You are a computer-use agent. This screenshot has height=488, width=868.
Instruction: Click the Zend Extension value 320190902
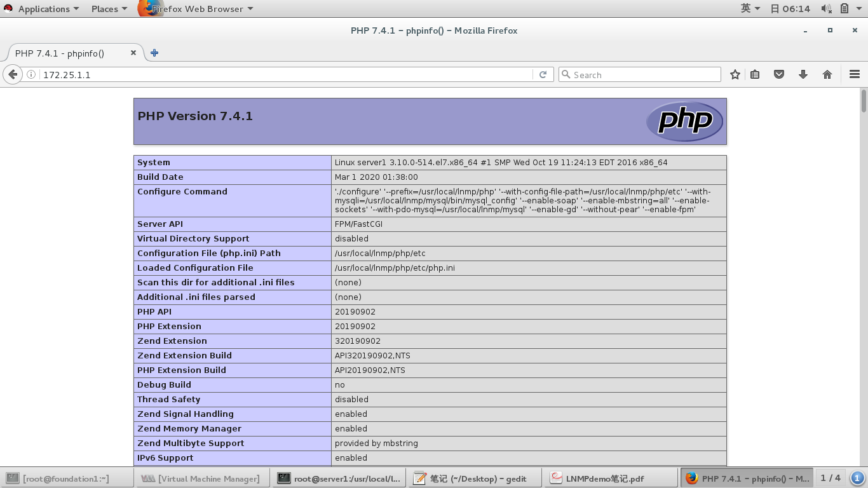[358, 341]
